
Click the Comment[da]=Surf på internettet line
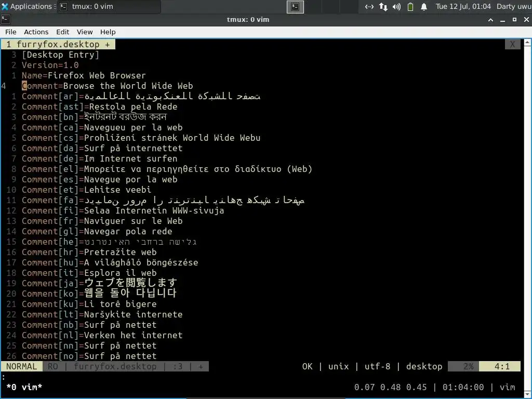click(102, 148)
